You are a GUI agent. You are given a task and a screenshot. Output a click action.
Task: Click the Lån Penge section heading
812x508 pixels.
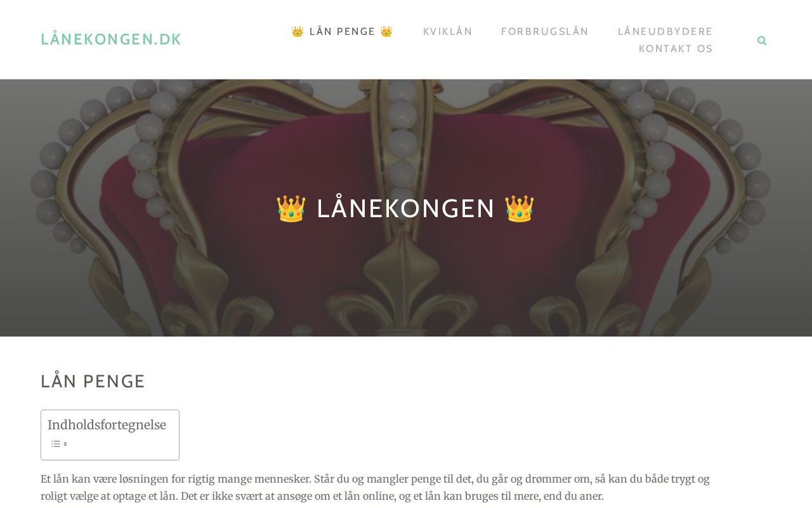point(93,381)
